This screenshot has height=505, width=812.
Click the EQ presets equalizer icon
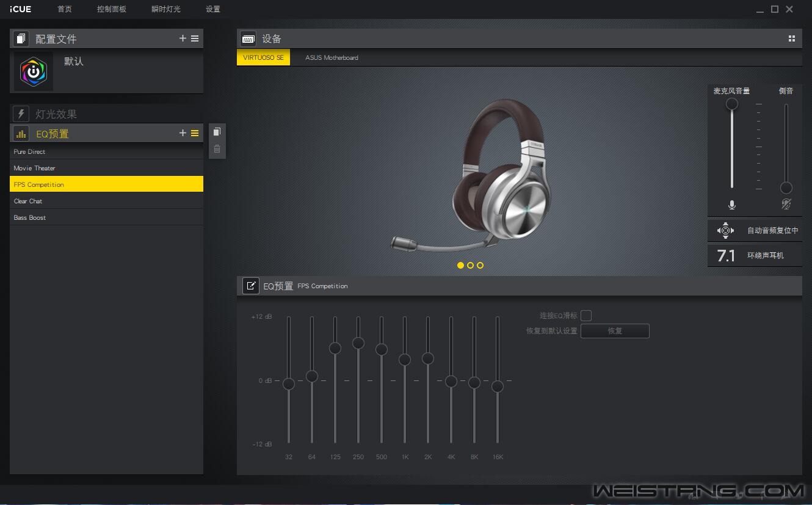click(x=21, y=133)
